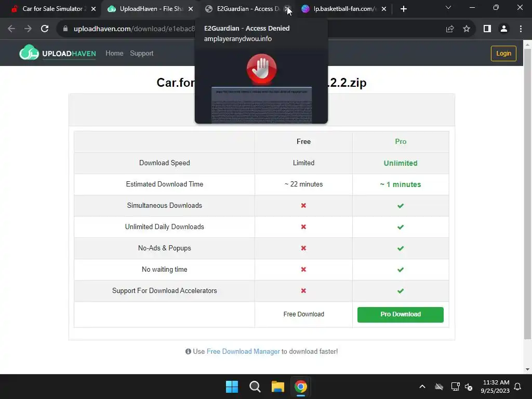Share this page using the share icon
This screenshot has height=399, width=532.
pyautogui.click(x=450, y=29)
